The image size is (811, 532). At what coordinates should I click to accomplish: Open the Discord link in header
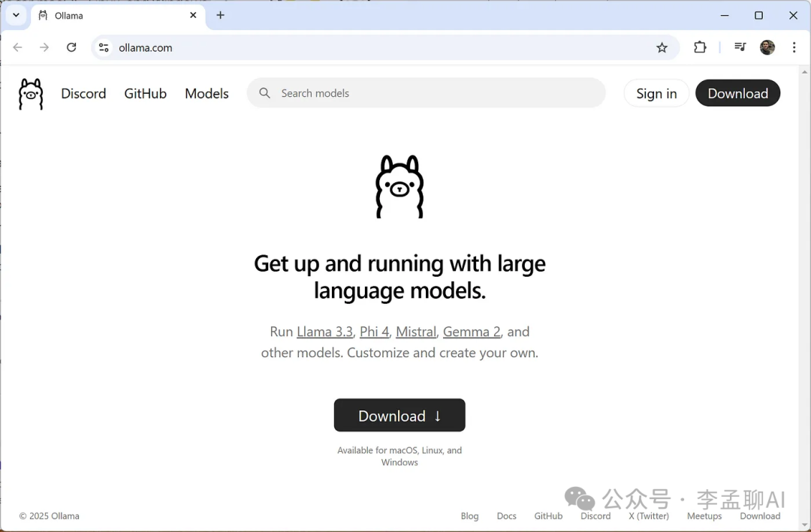coord(83,94)
